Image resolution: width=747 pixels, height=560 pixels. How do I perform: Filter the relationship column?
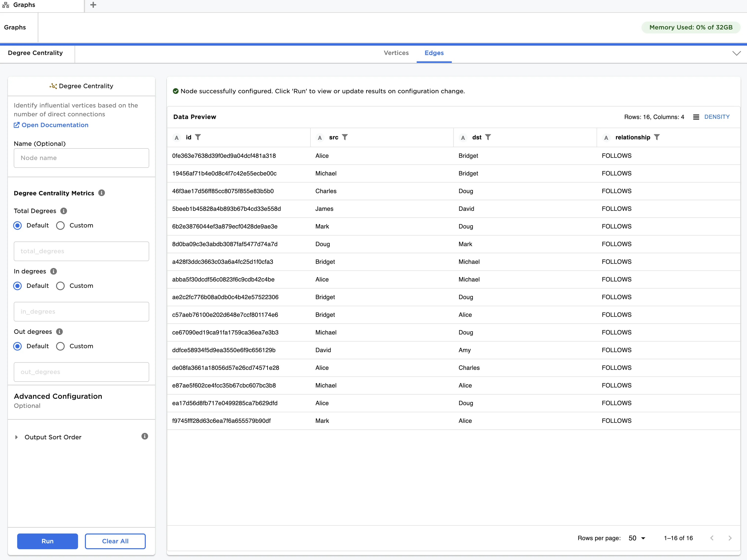[x=656, y=137]
